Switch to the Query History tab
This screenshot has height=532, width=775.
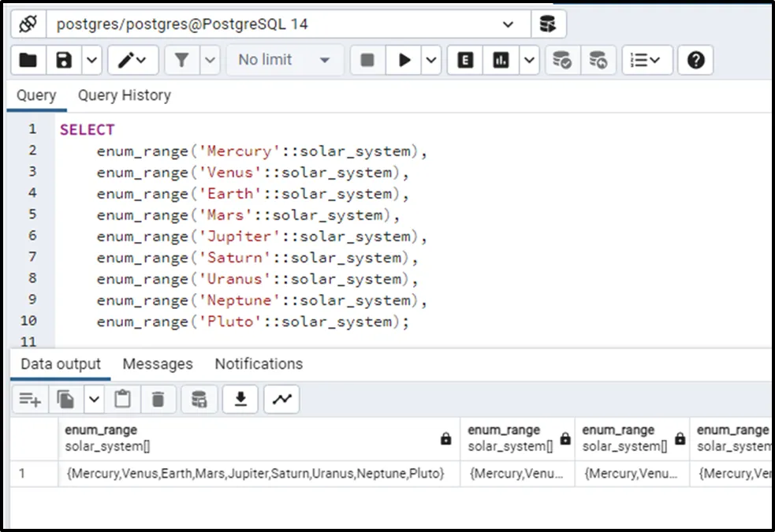tap(124, 95)
